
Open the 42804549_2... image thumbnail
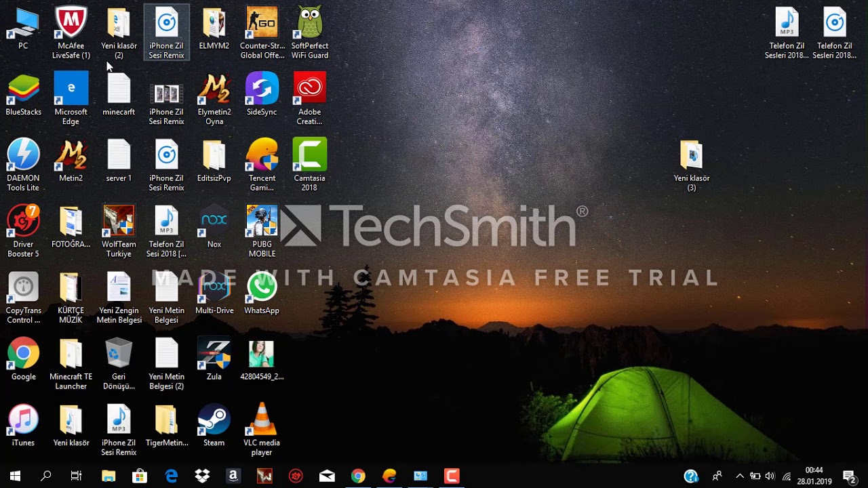tap(262, 359)
